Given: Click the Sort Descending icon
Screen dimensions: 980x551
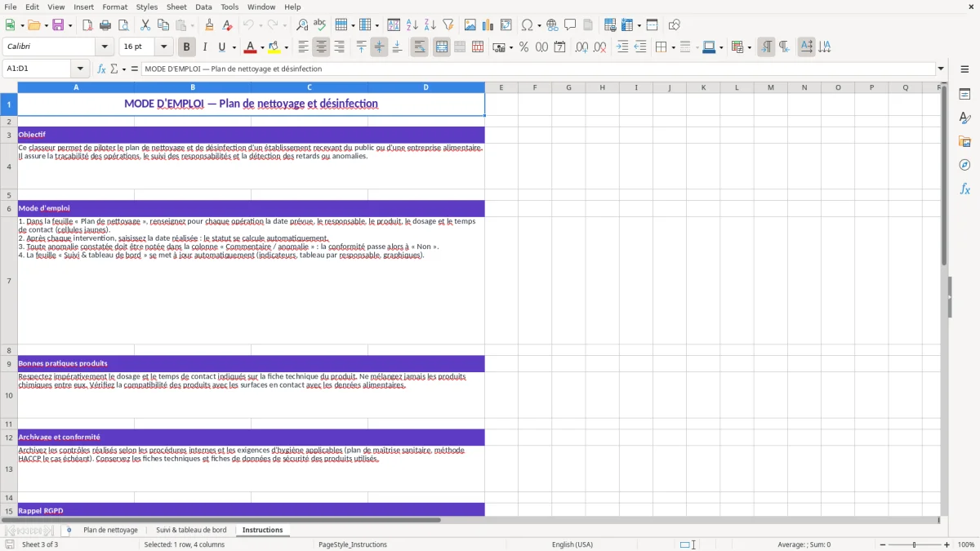Looking at the screenshot, I should 430,25.
